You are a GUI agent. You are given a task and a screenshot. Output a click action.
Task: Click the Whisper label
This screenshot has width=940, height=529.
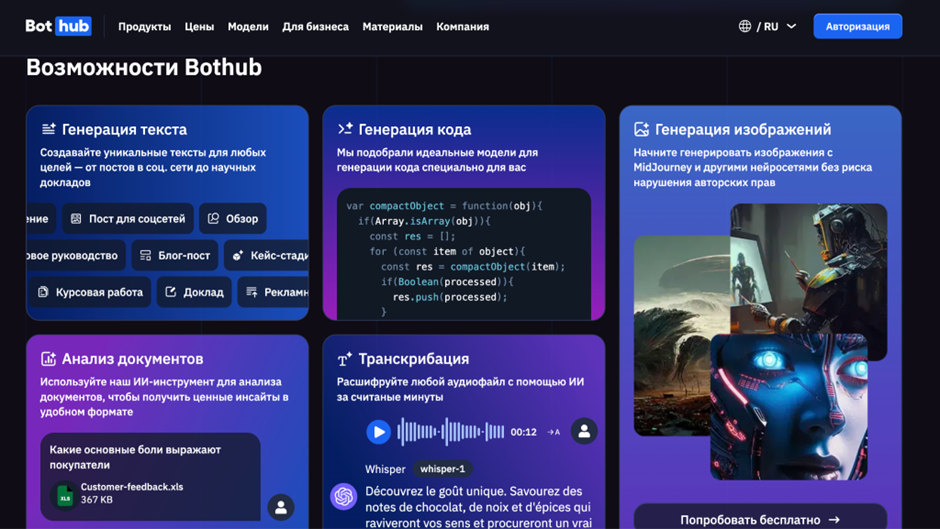[385, 469]
